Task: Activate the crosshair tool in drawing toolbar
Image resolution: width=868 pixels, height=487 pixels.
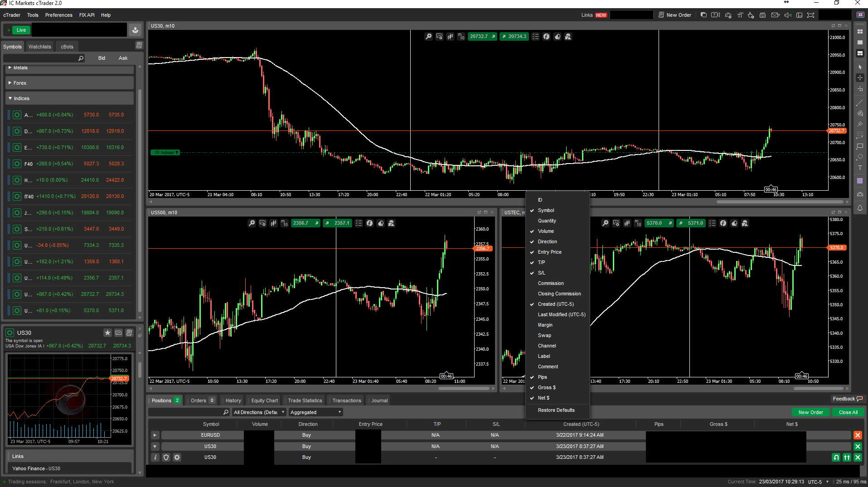Action: coord(860,78)
